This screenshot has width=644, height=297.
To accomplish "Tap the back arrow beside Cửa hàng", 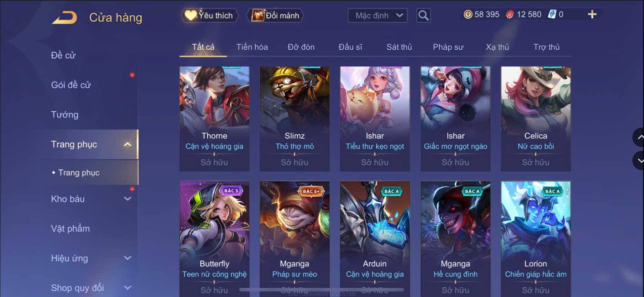I will pyautogui.click(x=65, y=18).
